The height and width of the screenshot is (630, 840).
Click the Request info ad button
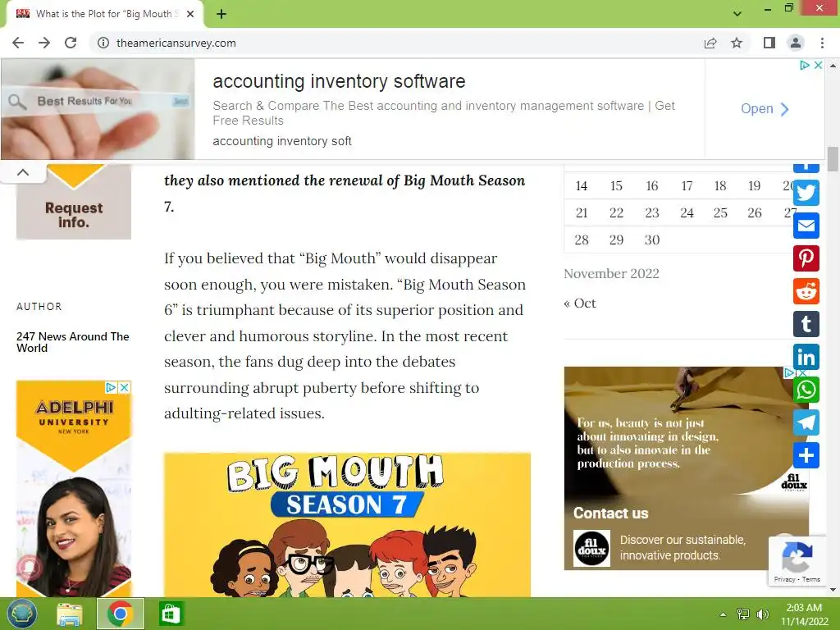tap(74, 215)
